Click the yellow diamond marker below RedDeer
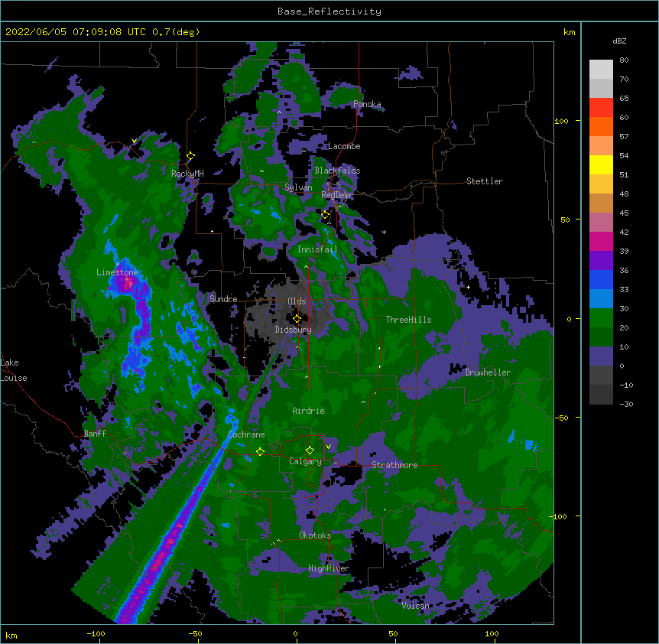659x644 pixels. tap(325, 215)
